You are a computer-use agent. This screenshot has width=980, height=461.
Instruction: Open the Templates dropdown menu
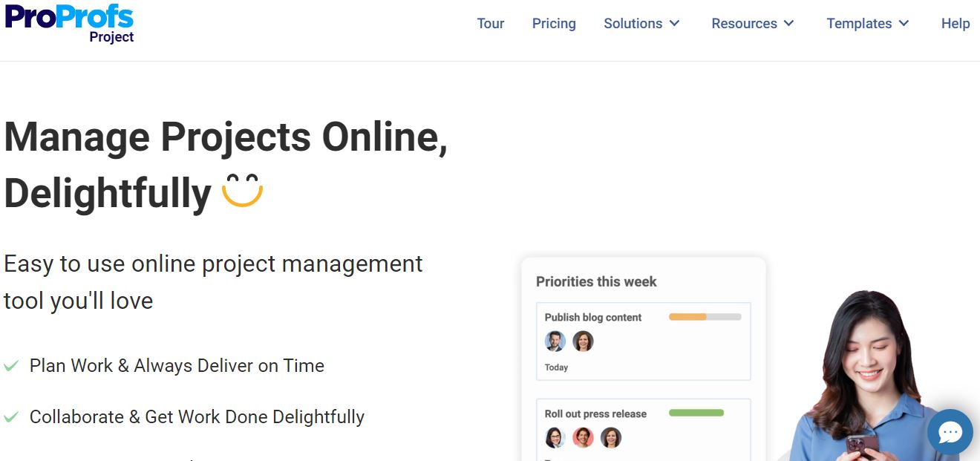[x=868, y=24]
